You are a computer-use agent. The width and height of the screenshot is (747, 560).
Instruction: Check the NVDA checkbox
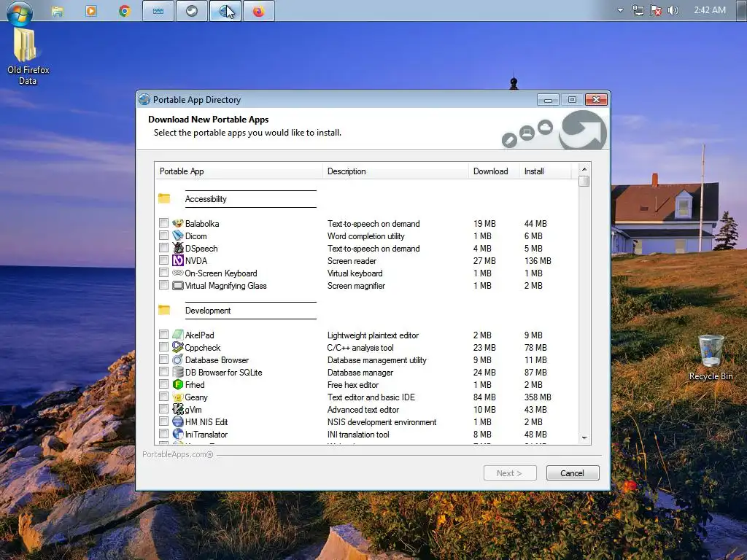click(164, 260)
